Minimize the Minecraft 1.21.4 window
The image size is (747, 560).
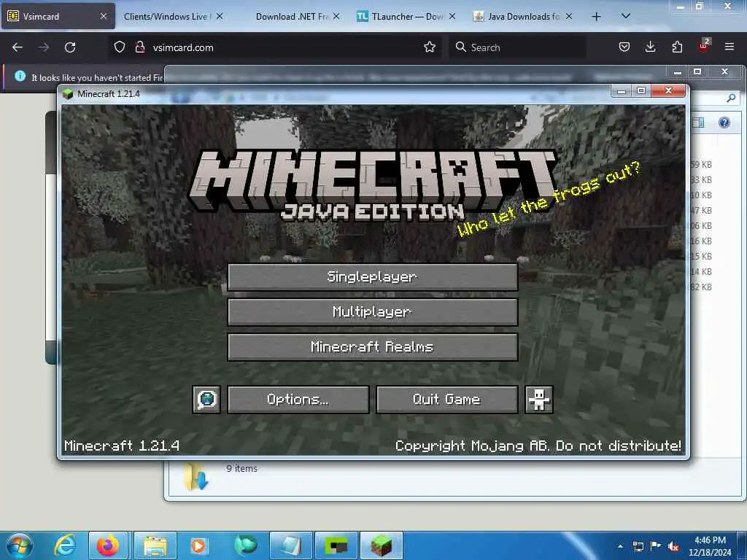[622, 91]
